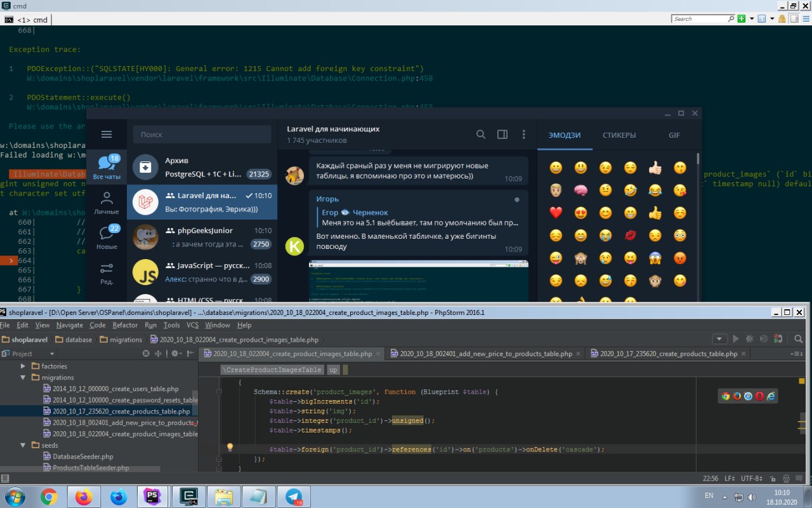Open in Chrome from browser popup
Viewport: 812px width, 508px height.
[x=726, y=396]
